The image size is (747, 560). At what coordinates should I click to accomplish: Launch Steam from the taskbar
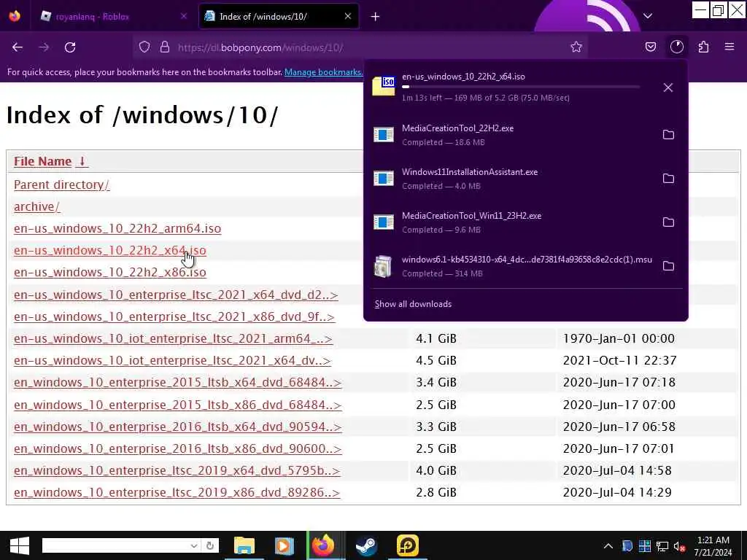tap(366, 545)
